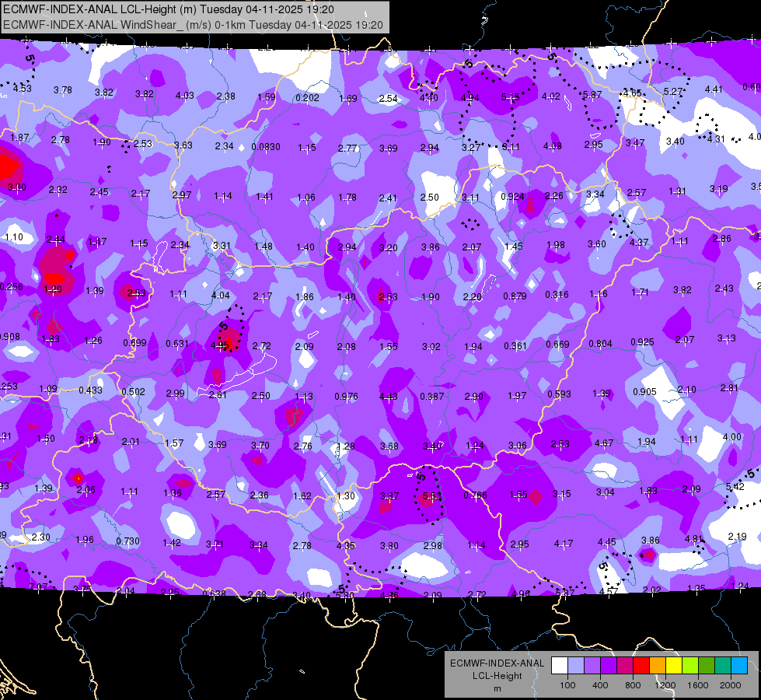The image size is (761, 700).
Task: Click the wind shear value 0.766
Action: click(475, 495)
